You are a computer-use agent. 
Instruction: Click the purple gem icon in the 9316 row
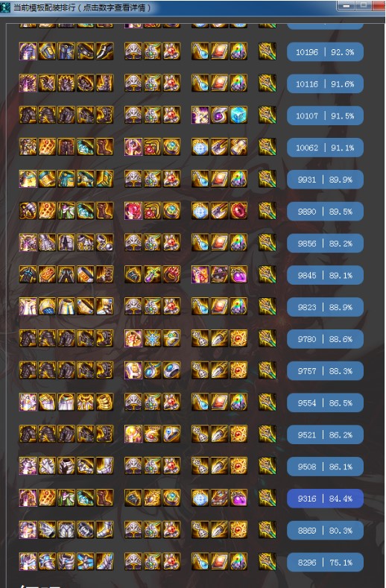click(x=238, y=498)
